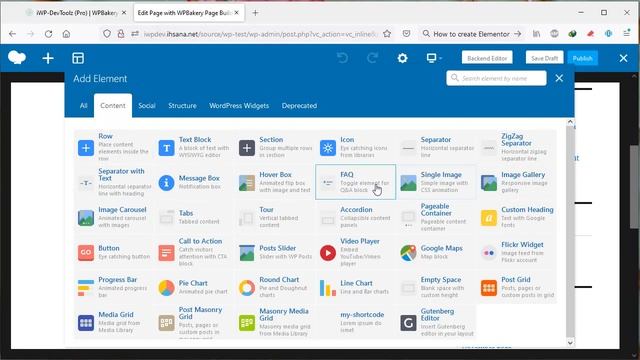Screen dimensions: 640x360
Task: Insert the Video Player element
Action: (x=356, y=252)
